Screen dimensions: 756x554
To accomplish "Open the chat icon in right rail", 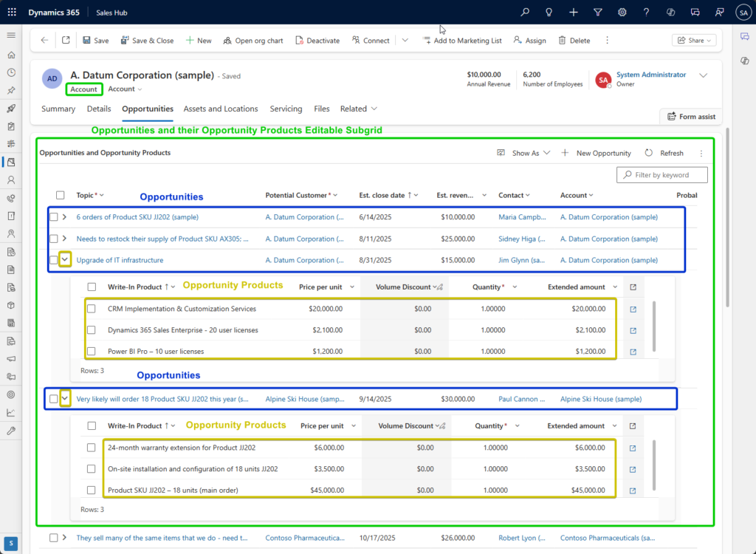I will pos(745,37).
